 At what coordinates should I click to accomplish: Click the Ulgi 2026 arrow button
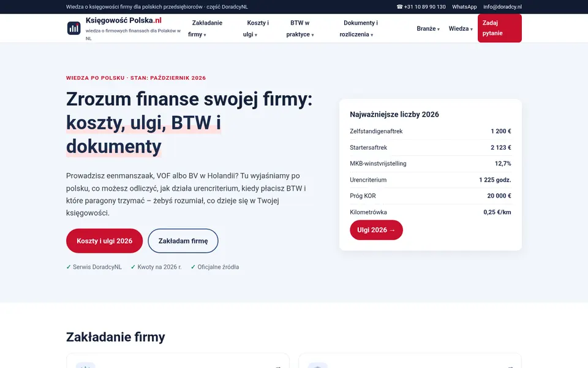[x=376, y=230]
